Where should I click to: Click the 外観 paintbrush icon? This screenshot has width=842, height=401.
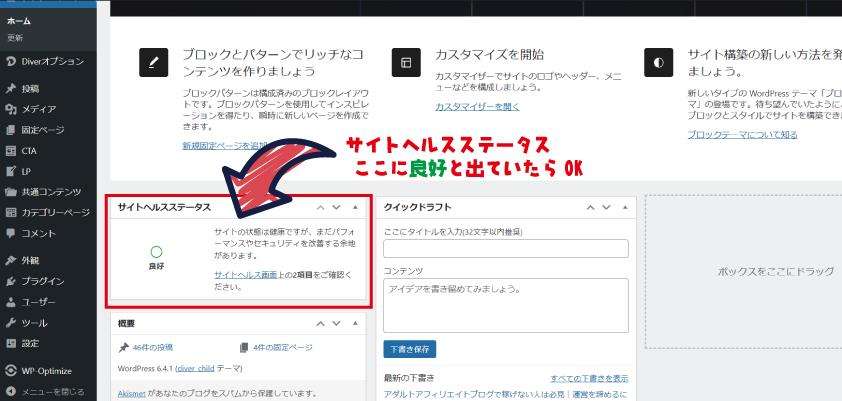(x=10, y=260)
